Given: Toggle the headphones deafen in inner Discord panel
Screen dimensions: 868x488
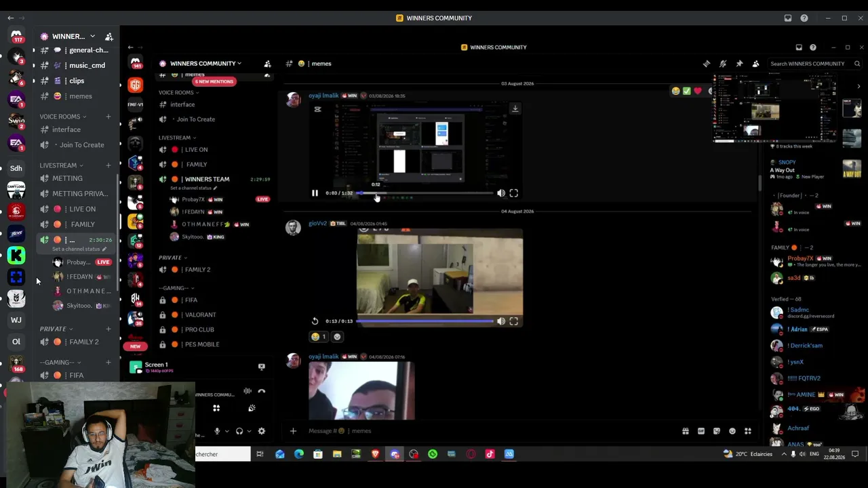Looking at the screenshot, I should point(239,431).
